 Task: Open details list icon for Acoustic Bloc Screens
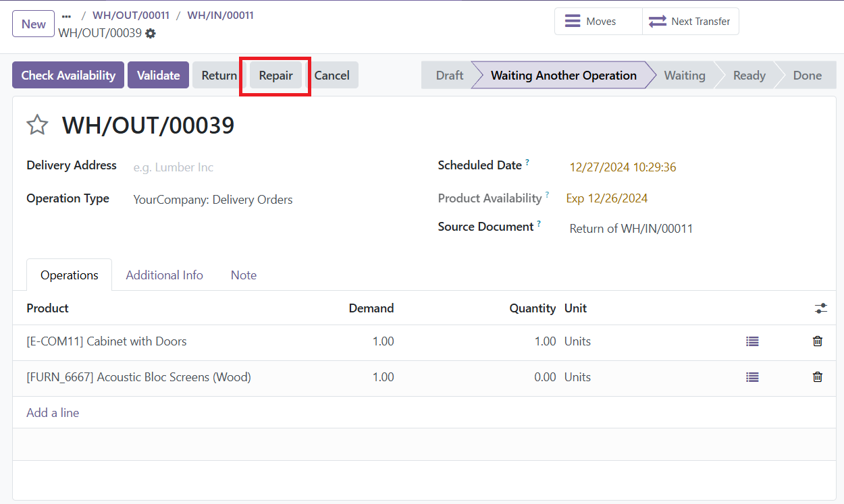click(752, 377)
